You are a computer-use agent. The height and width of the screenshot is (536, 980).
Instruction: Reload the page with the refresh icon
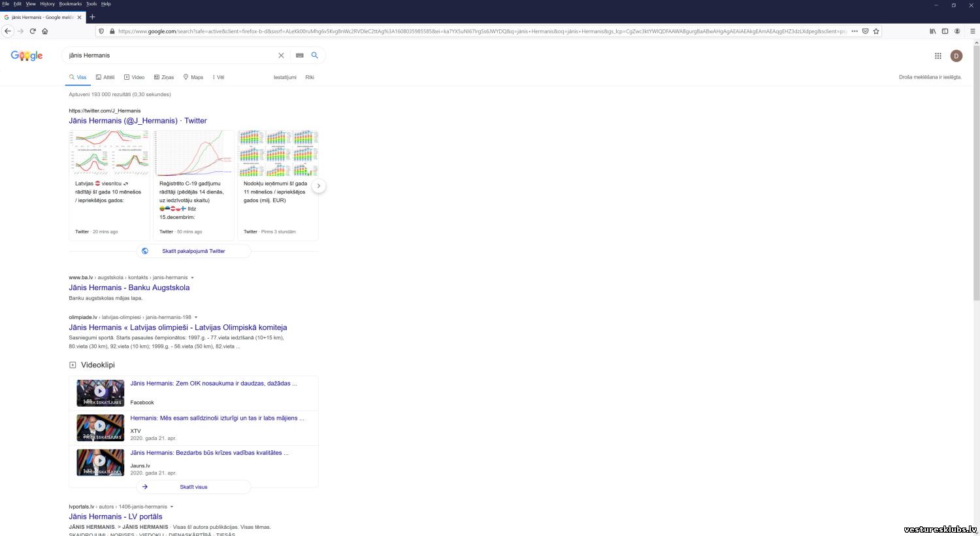33,31
